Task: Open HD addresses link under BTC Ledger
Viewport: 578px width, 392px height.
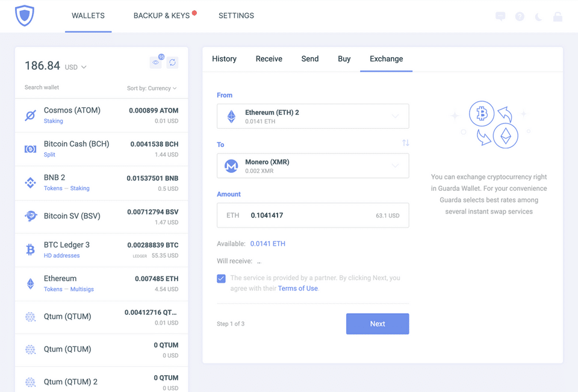Action: [61, 255]
